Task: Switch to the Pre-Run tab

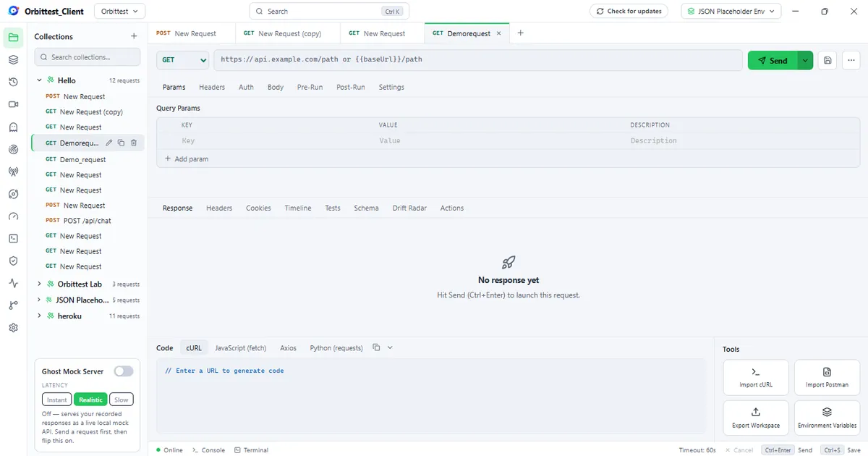Action: (310, 87)
